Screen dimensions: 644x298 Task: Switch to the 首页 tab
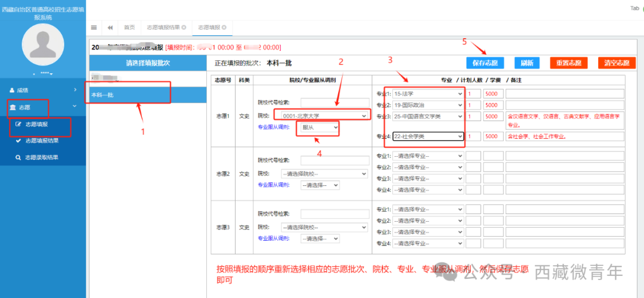click(129, 27)
